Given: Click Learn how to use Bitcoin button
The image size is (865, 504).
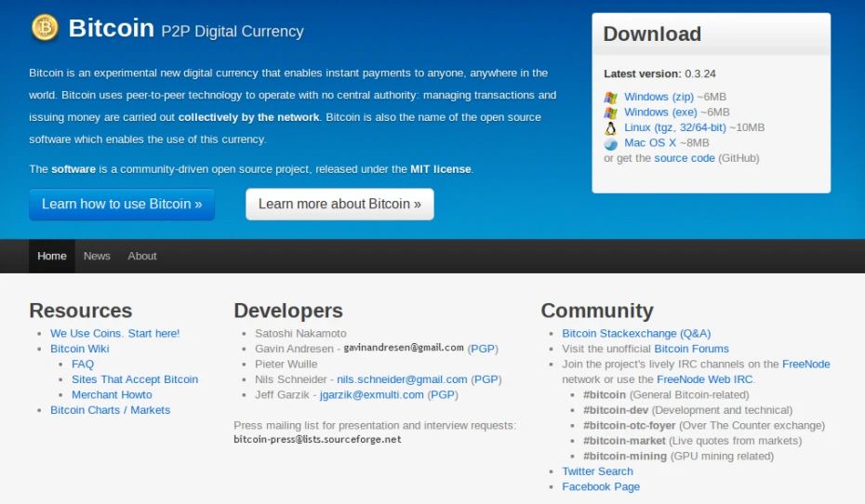Looking at the screenshot, I should point(122,204).
